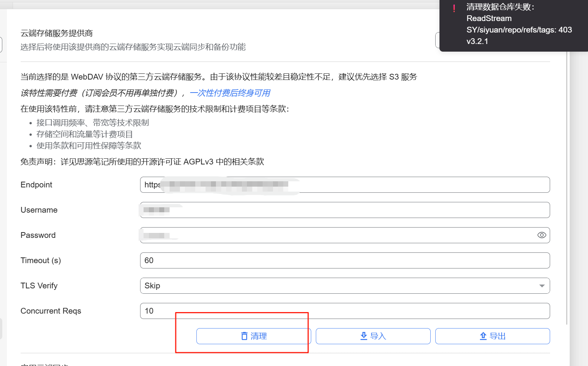Focus the Password input field

pos(345,235)
